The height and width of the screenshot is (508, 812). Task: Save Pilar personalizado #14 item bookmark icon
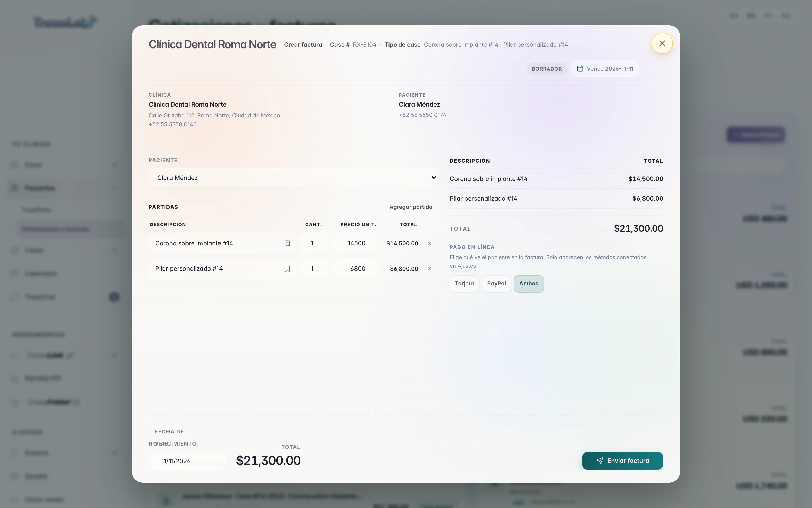[x=287, y=269]
